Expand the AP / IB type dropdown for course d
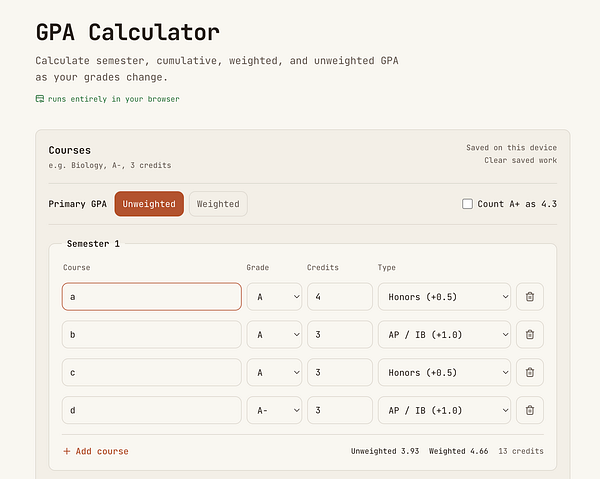Viewport: 600px width, 479px height. [444, 410]
